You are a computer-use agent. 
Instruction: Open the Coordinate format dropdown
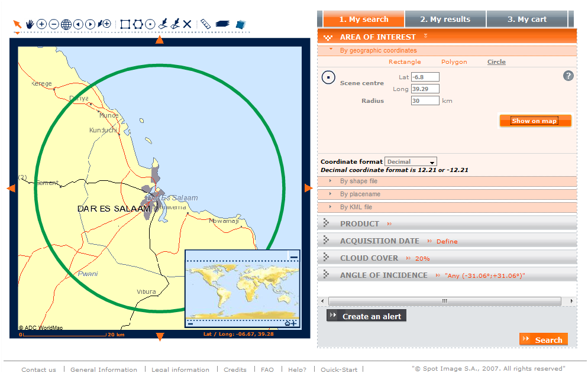click(x=411, y=161)
